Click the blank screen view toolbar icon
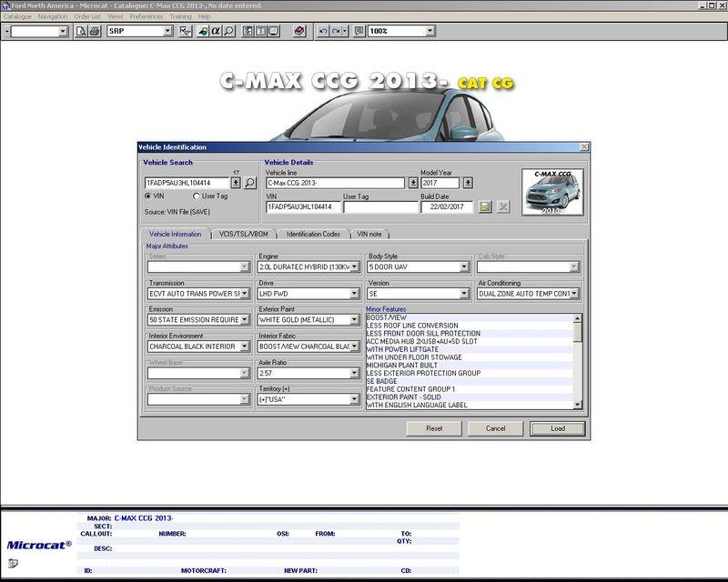 pyautogui.click(x=274, y=31)
